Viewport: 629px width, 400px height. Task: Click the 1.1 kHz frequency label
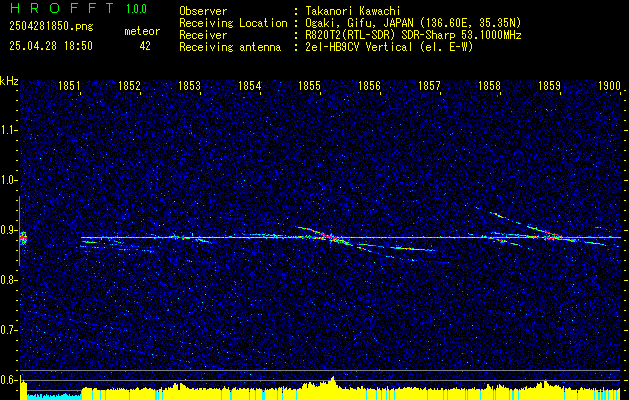click(x=7, y=130)
